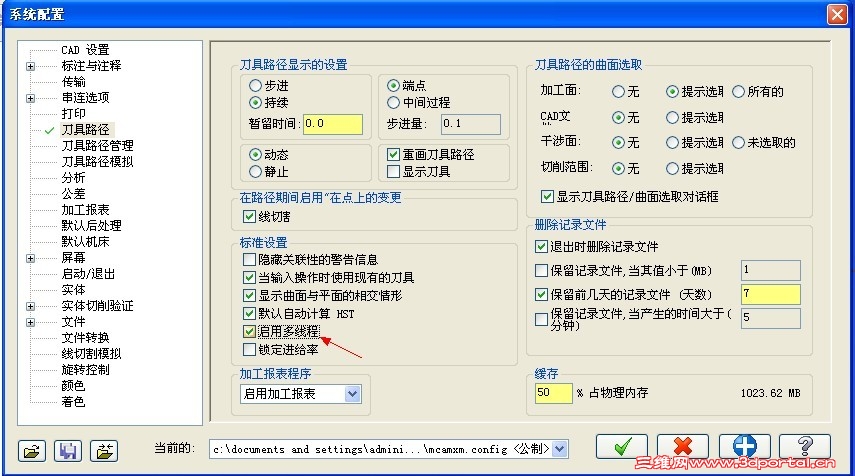Cancel the dialog with the red X button
855x476 pixels.
pos(683,447)
